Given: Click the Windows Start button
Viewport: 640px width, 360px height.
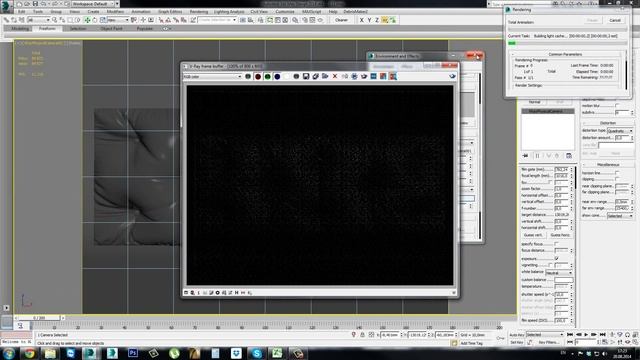Looking at the screenshot, I should [x=9, y=353].
